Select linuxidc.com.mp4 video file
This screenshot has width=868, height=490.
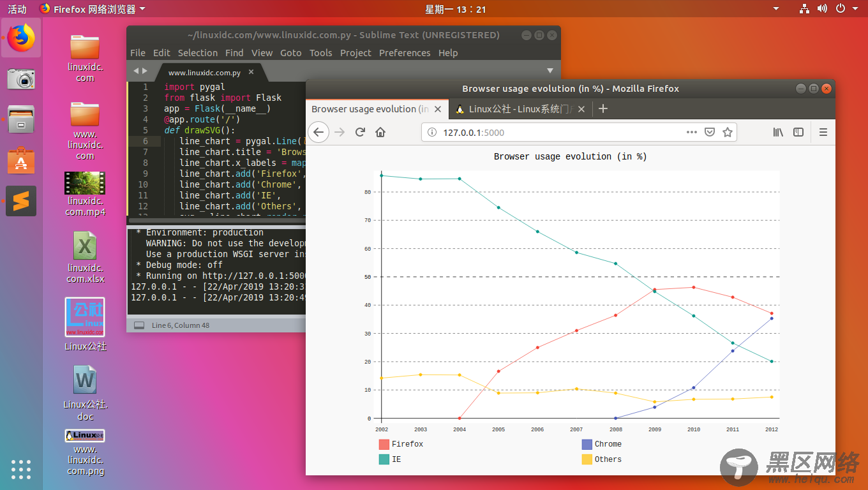tap(85, 194)
